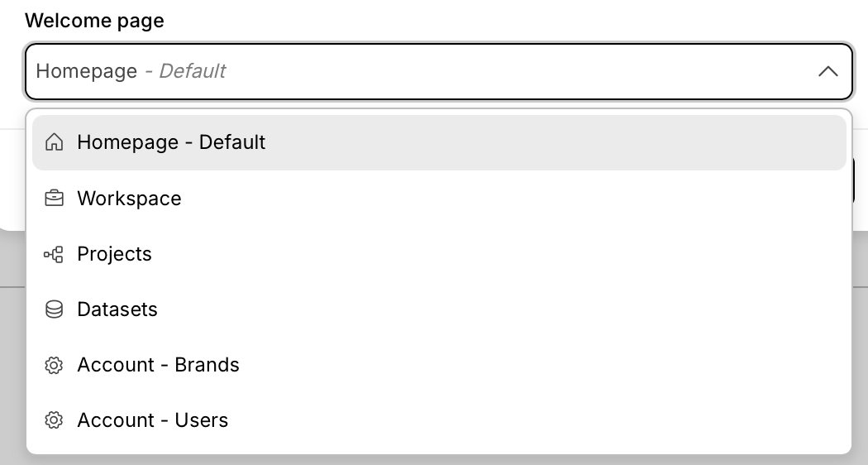
Task: Click the gear icon for Account - Users
Action: [x=54, y=420]
